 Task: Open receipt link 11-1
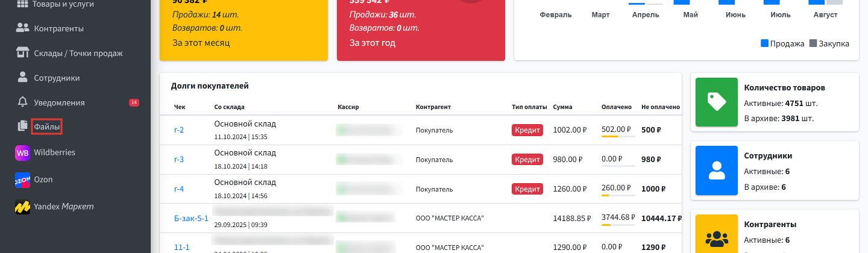click(182, 248)
